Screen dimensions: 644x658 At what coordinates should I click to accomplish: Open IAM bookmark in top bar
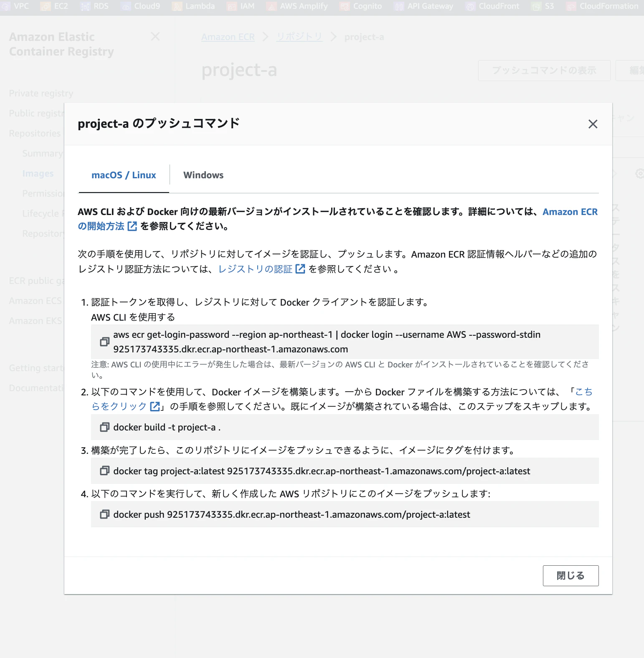(x=241, y=6)
